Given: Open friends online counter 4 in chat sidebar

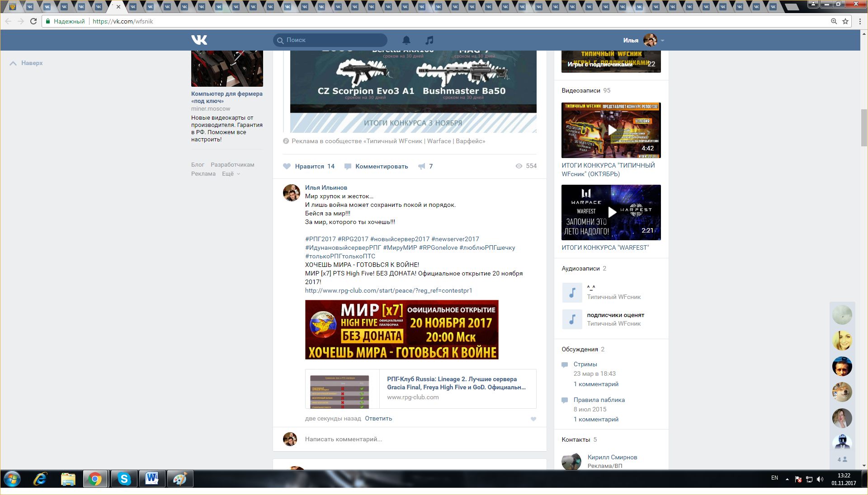Looking at the screenshot, I should click(x=842, y=459).
